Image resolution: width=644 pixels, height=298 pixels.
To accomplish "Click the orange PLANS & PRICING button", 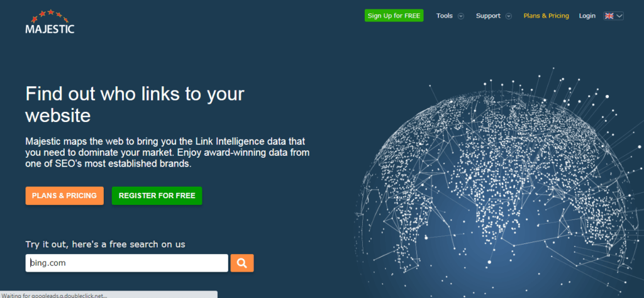I will click(65, 196).
